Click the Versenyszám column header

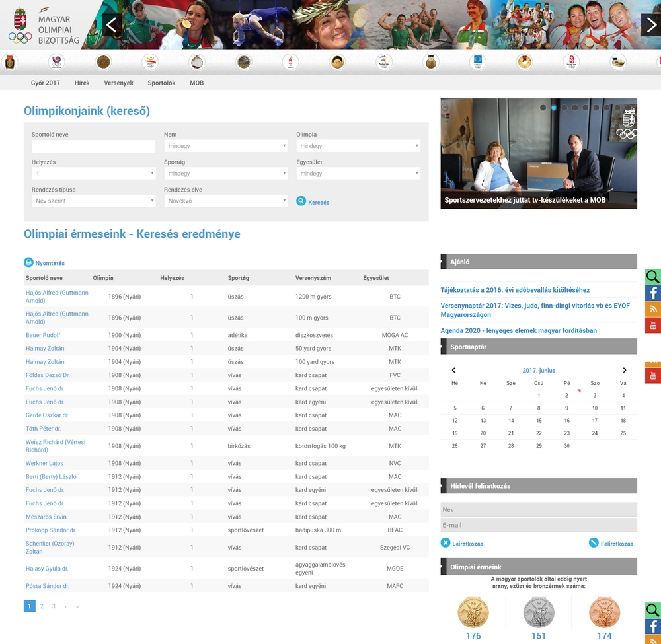313,278
